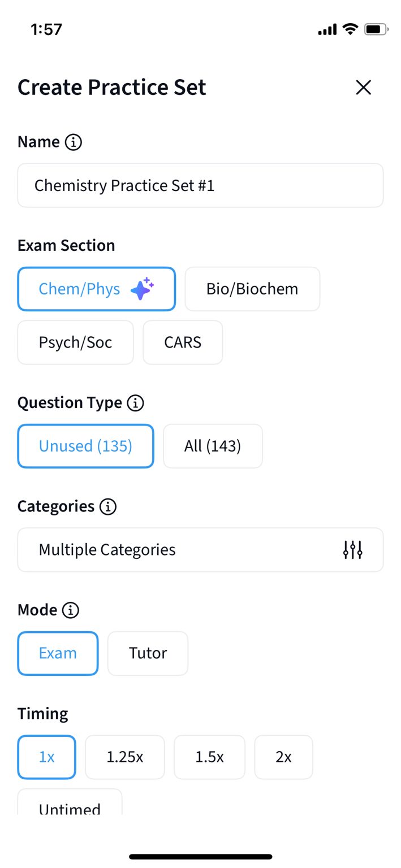
Task: Choose the CARS exam section
Action: tap(182, 342)
